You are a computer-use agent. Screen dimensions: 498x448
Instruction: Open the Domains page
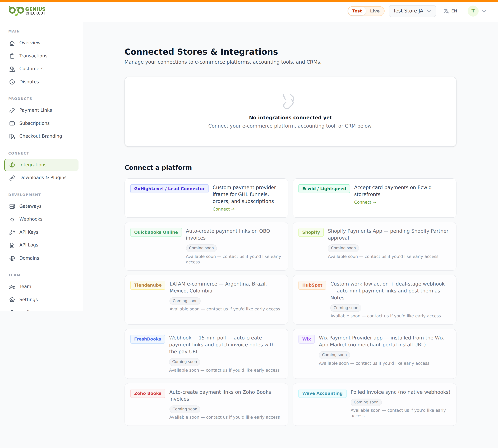pyautogui.click(x=41, y=258)
